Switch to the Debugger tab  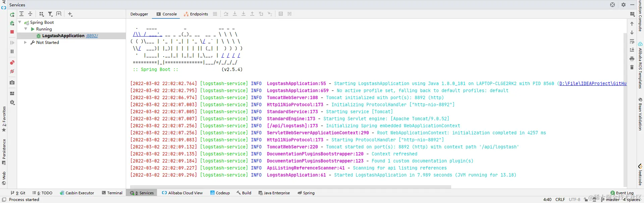(139, 14)
